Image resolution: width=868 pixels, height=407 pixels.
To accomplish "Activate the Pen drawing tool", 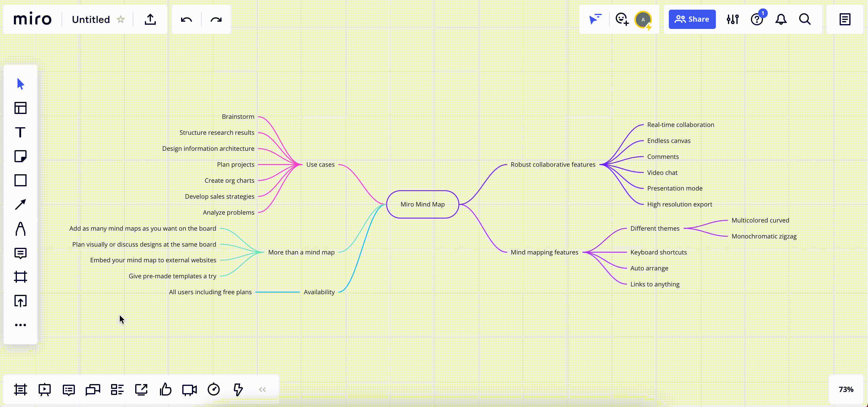I will click(20, 229).
